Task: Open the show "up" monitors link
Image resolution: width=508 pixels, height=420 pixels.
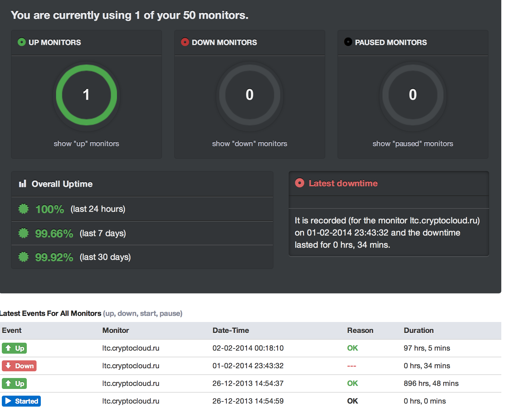Action: point(86,144)
